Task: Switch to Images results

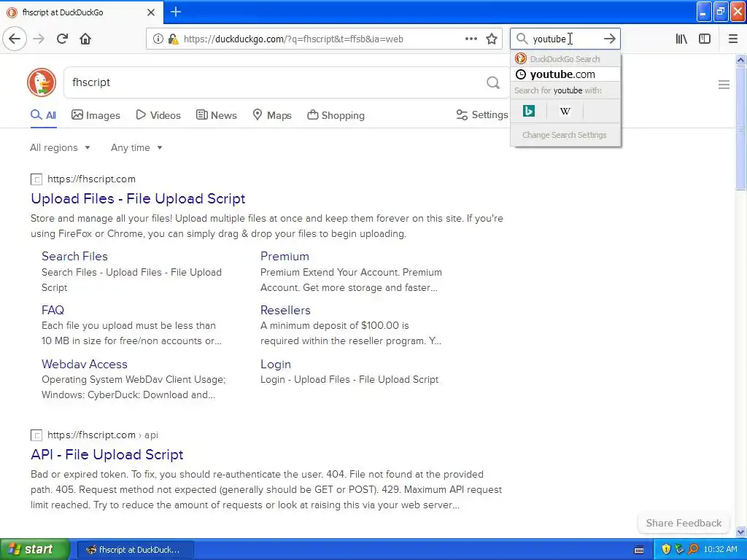Action: 96,115
